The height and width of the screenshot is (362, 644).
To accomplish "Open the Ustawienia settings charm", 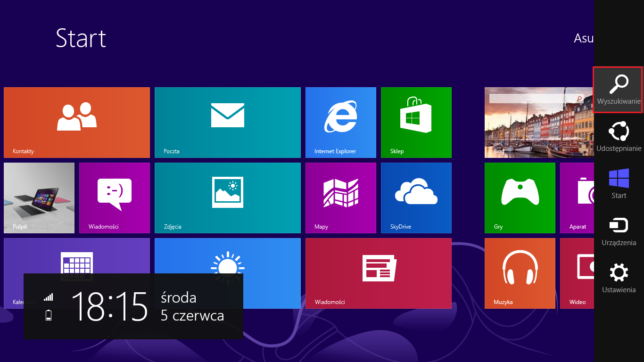I will [x=619, y=278].
